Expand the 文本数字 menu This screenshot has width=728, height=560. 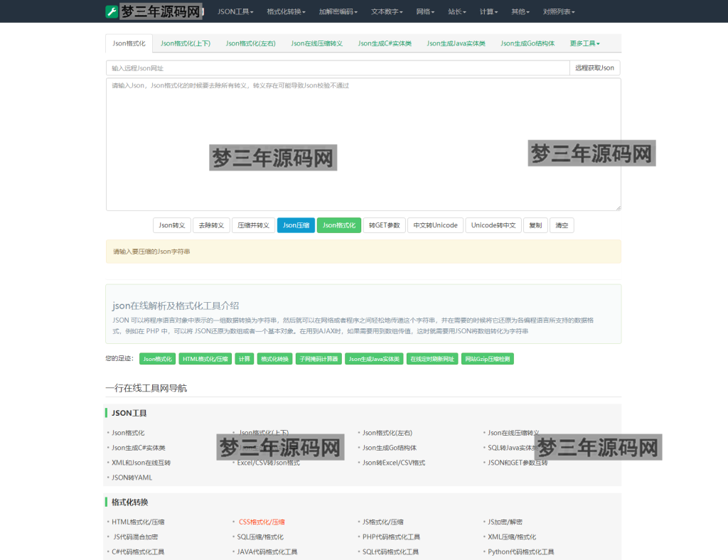pyautogui.click(x=387, y=11)
